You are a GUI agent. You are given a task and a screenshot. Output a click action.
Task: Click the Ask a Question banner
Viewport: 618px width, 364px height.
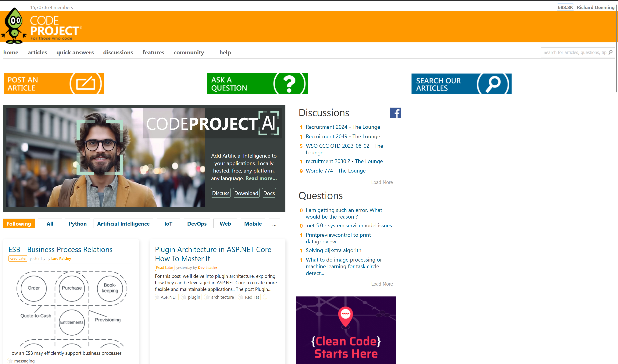(x=257, y=84)
